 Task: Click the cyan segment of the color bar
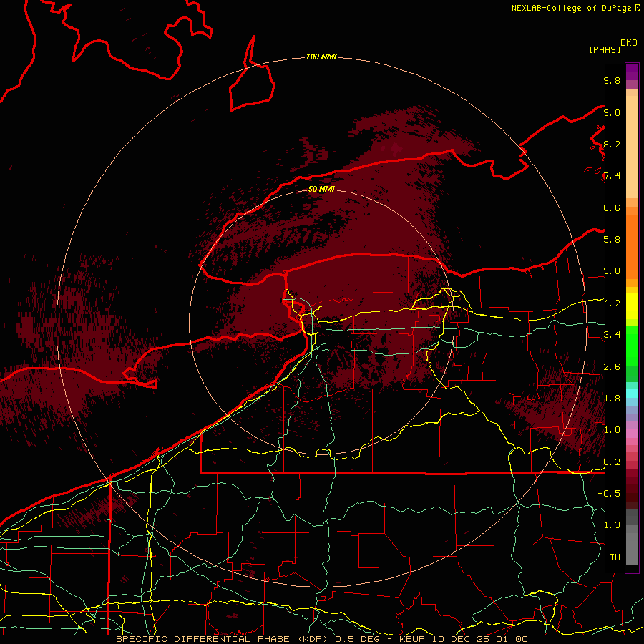point(632,394)
